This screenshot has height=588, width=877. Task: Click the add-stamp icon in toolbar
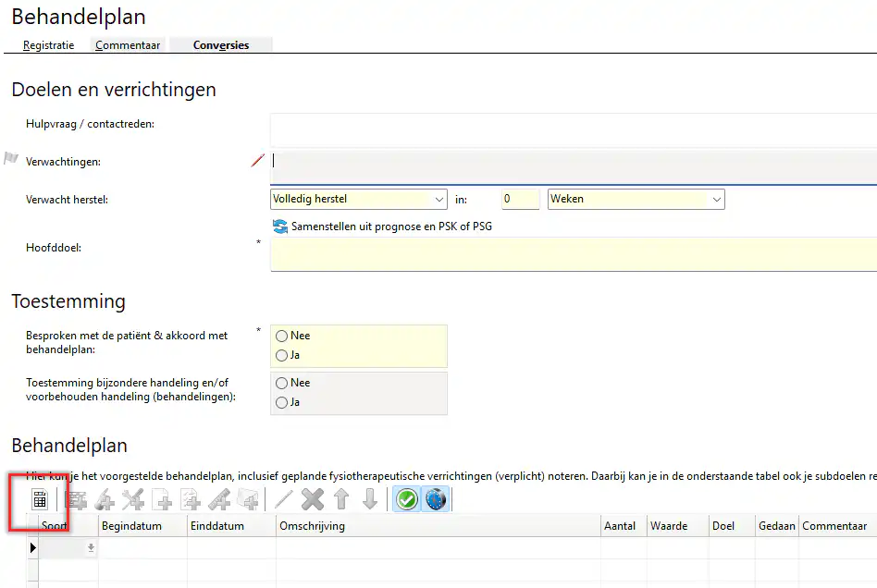click(x=105, y=499)
